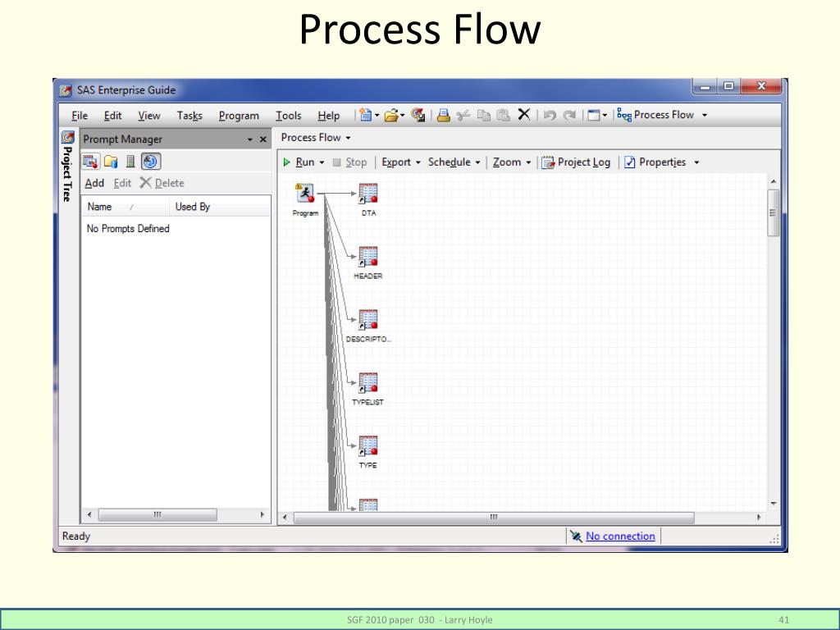Expand the Properties toolbar overflow arrow
Image resolution: width=840 pixels, height=630 pixels.
coord(696,162)
